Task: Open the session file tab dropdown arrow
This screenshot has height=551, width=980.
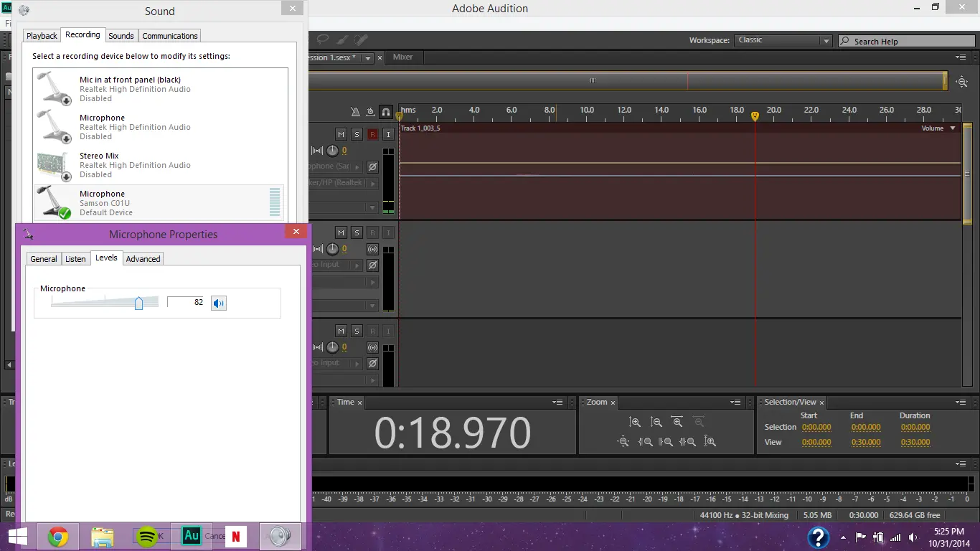Action: (368, 58)
